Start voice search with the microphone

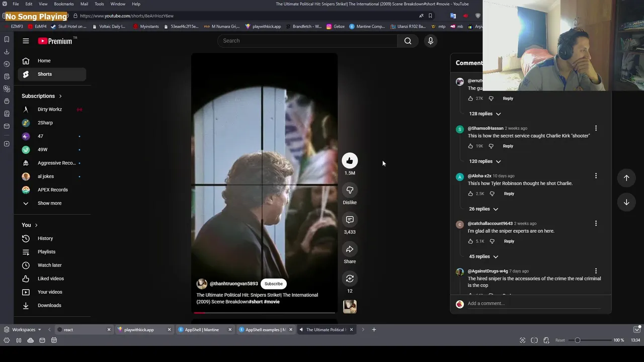coord(431,41)
